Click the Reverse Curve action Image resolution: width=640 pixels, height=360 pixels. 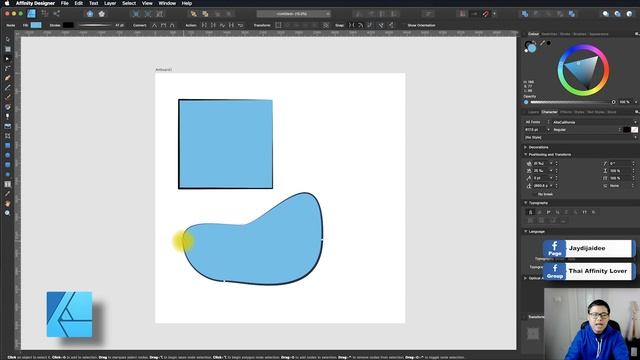click(x=240, y=25)
